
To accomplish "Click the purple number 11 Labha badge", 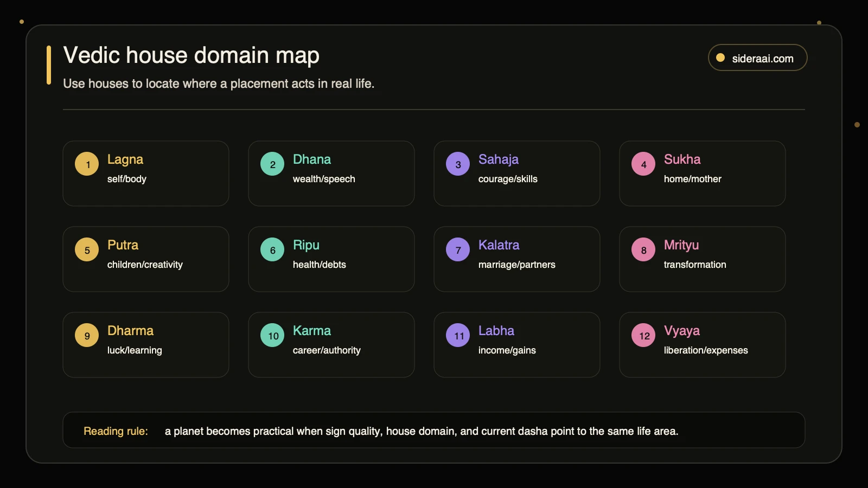I will click(x=458, y=335).
